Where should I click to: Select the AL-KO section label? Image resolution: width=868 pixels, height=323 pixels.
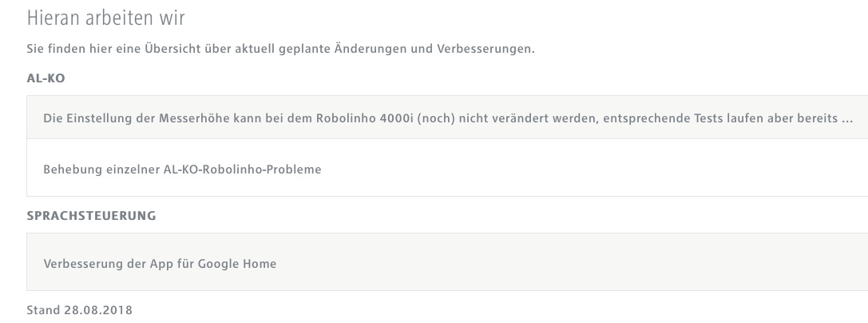(45, 78)
